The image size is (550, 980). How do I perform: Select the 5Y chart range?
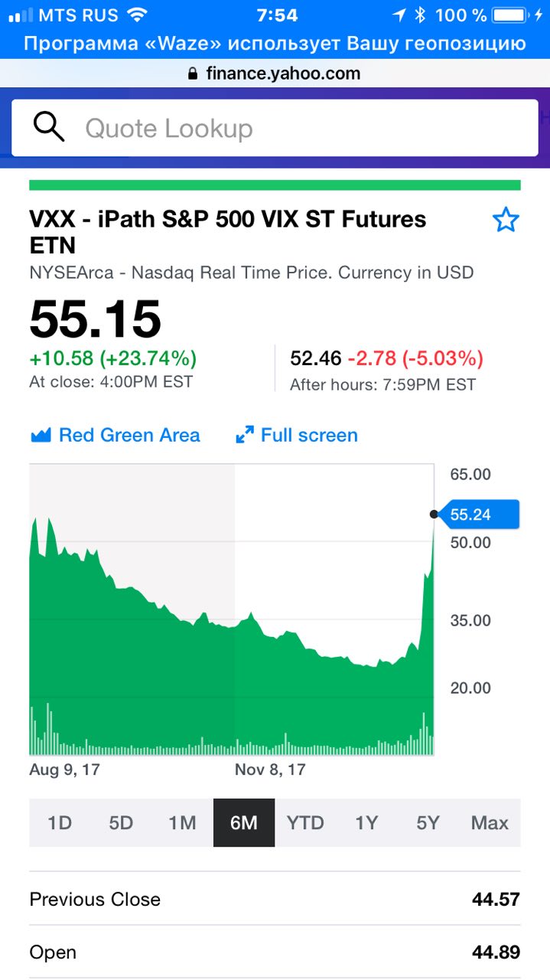point(428,823)
